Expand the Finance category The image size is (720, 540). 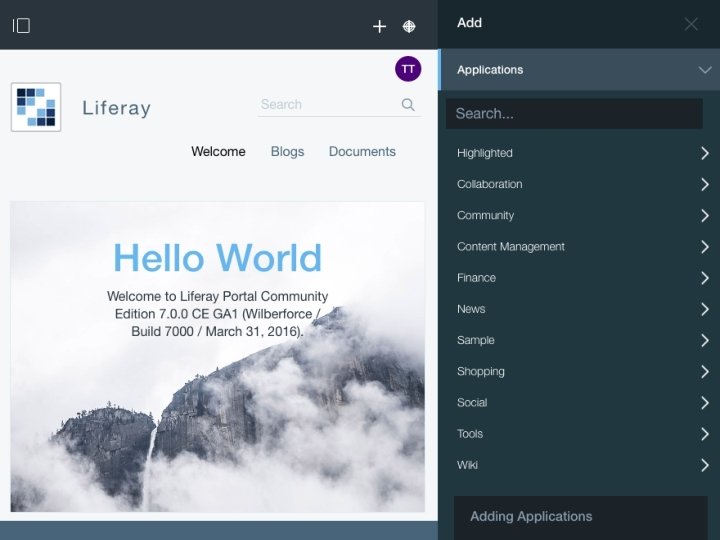click(x=582, y=278)
